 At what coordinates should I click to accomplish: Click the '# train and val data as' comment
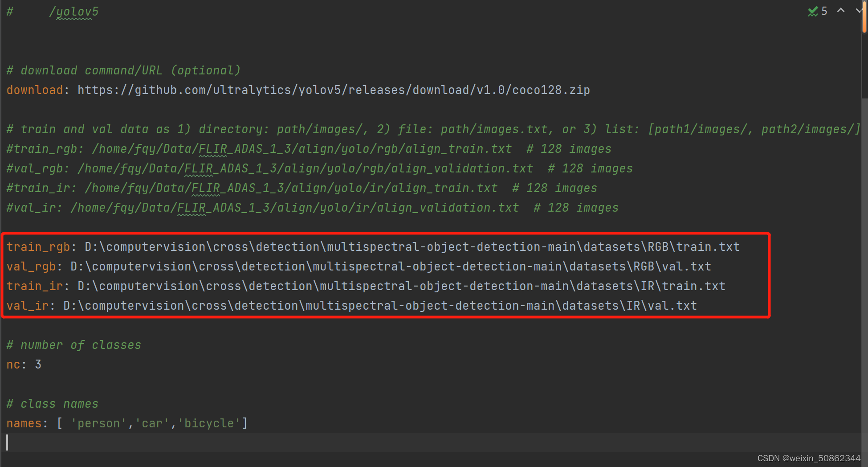tap(433, 129)
